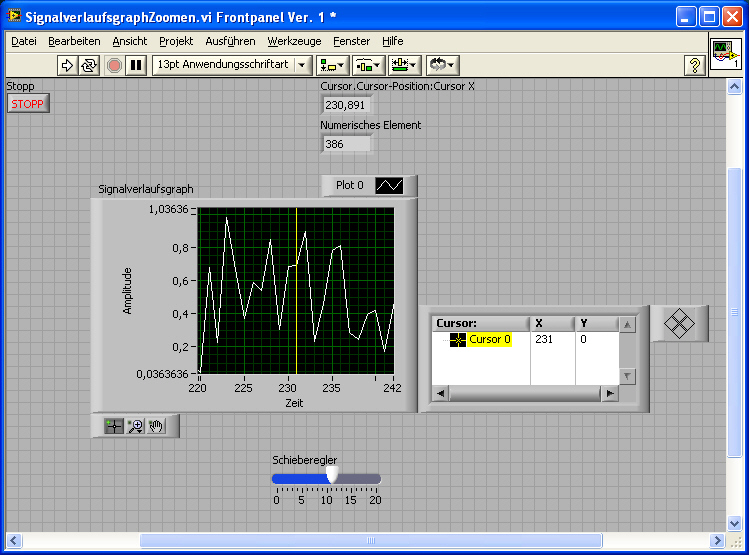
Task: Toggle the Pause button in toolbar
Action: [x=136, y=65]
